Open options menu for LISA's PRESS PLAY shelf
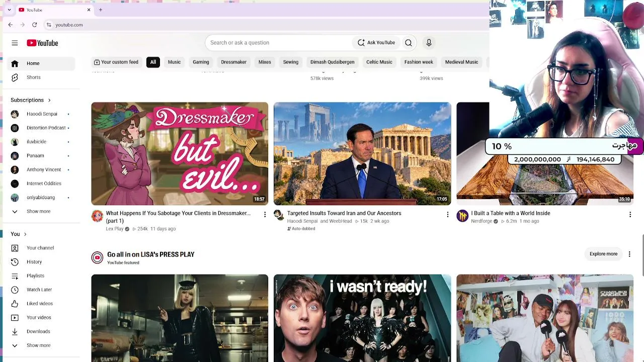 coord(629,254)
